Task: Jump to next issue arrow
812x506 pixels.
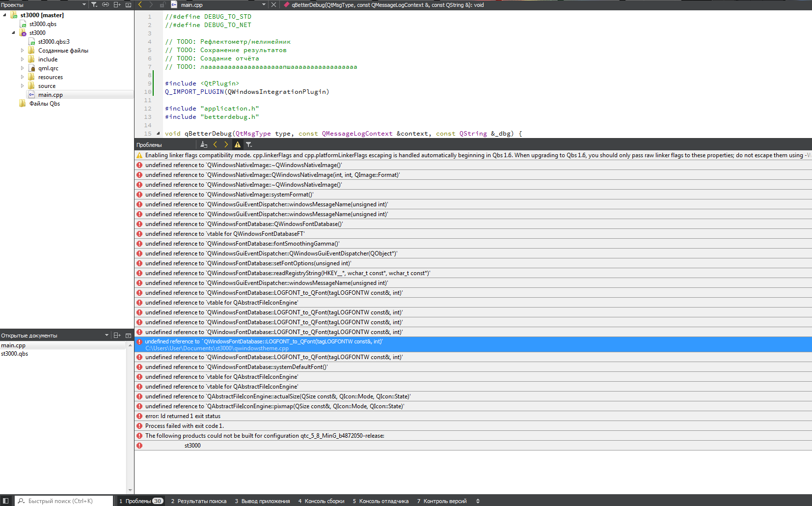Action: click(226, 144)
